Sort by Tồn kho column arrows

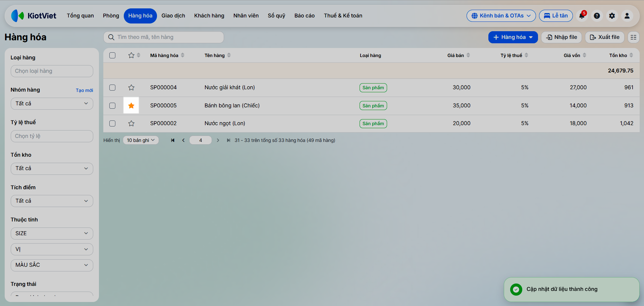click(631, 55)
